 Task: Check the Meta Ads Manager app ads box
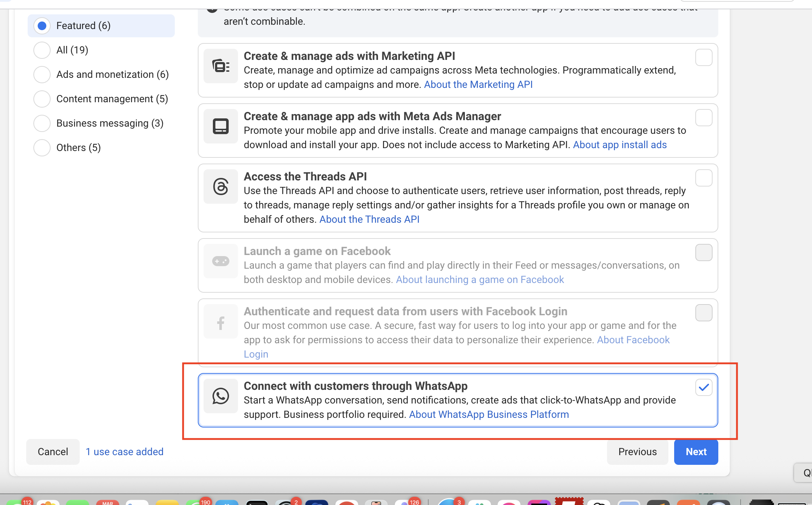pyautogui.click(x=704, y=118)
